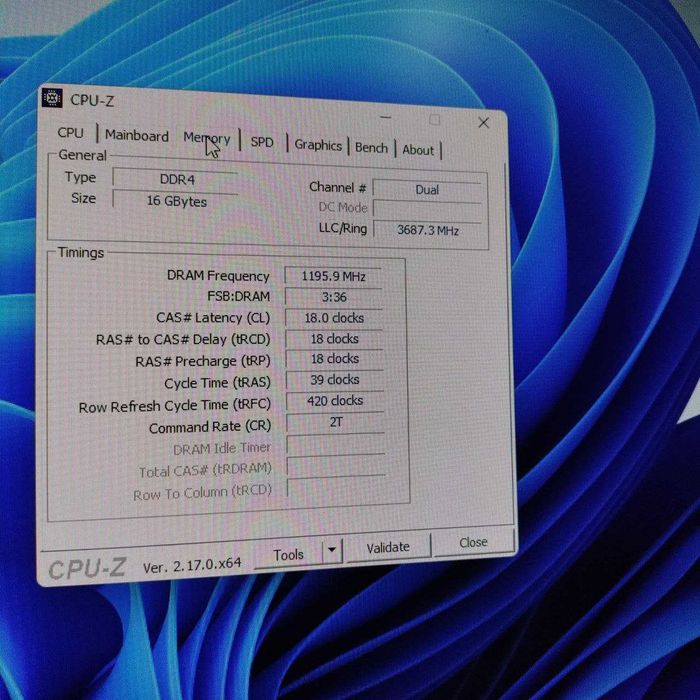
Task: Click the CPU-Z title bar text
Action: point(92,100)
